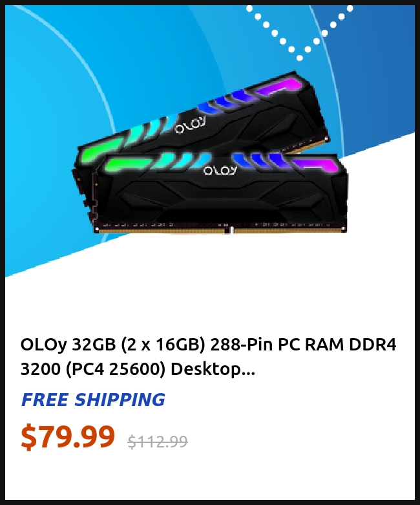Click the crossed-out $112.99 original price
The image size is (420, 505).
158,441
